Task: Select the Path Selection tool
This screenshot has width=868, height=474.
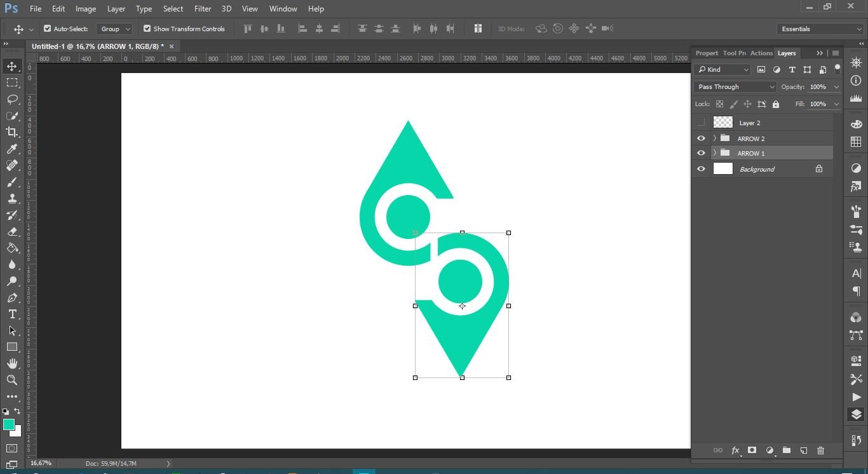Action: 12,331
